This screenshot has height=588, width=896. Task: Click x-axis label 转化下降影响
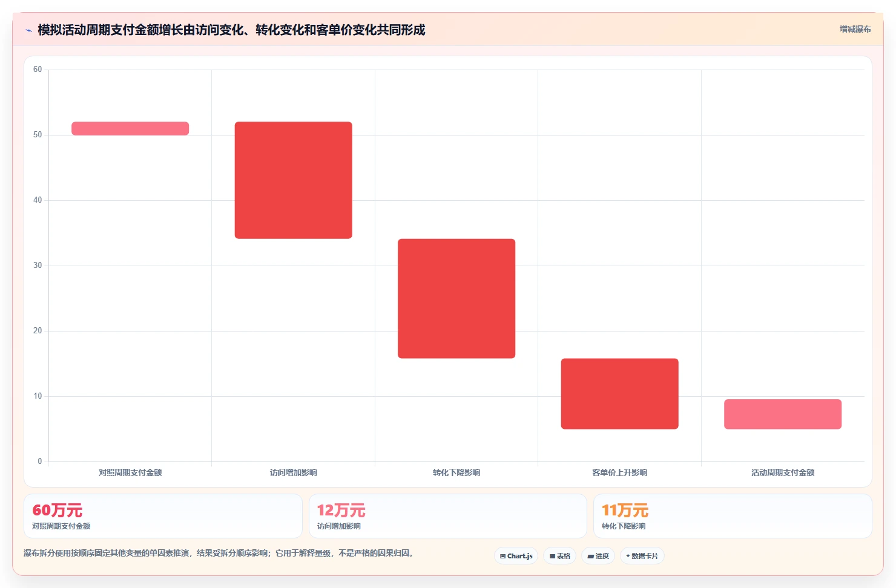click(x=456, y=472)
